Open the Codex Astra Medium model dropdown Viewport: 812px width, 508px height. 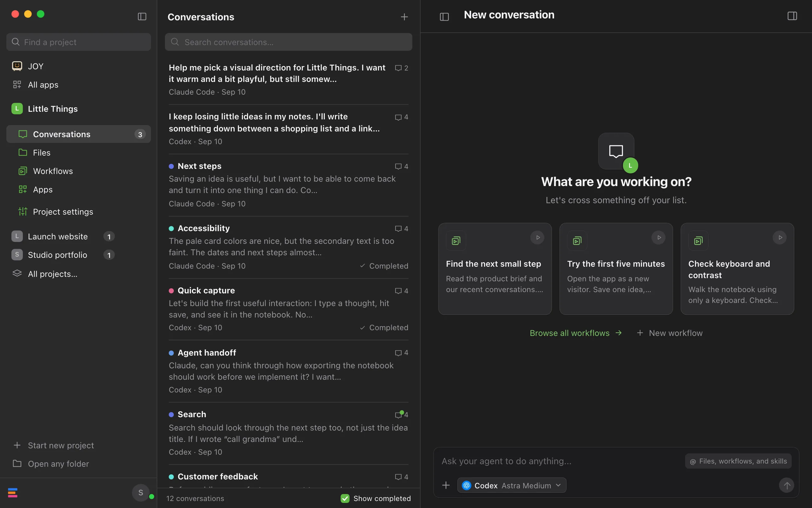(x=512, y=485)
